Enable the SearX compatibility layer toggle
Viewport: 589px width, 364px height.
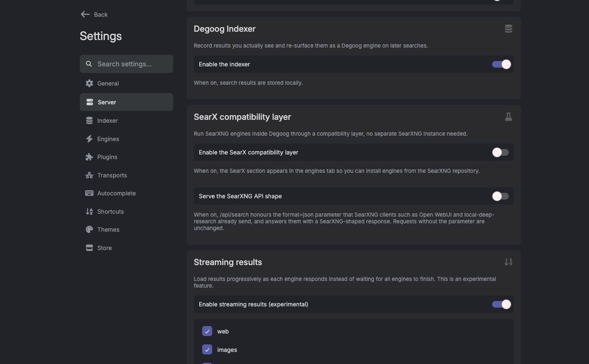point(500,152)
